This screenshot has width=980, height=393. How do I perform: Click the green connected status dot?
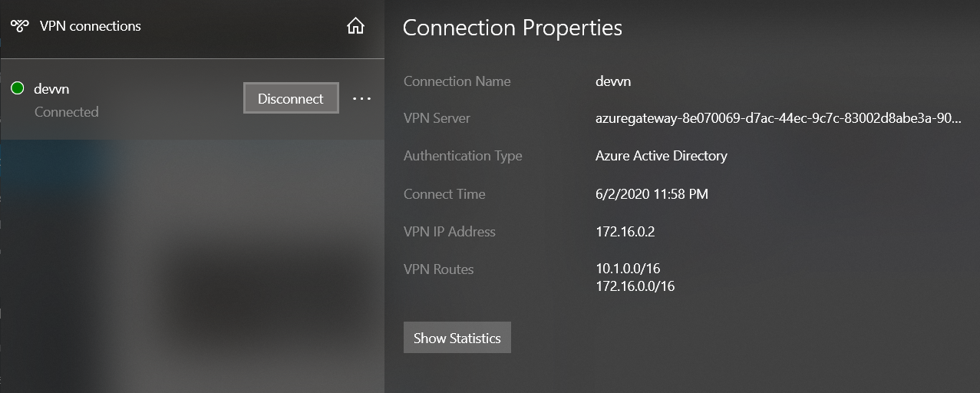point(18,89)
